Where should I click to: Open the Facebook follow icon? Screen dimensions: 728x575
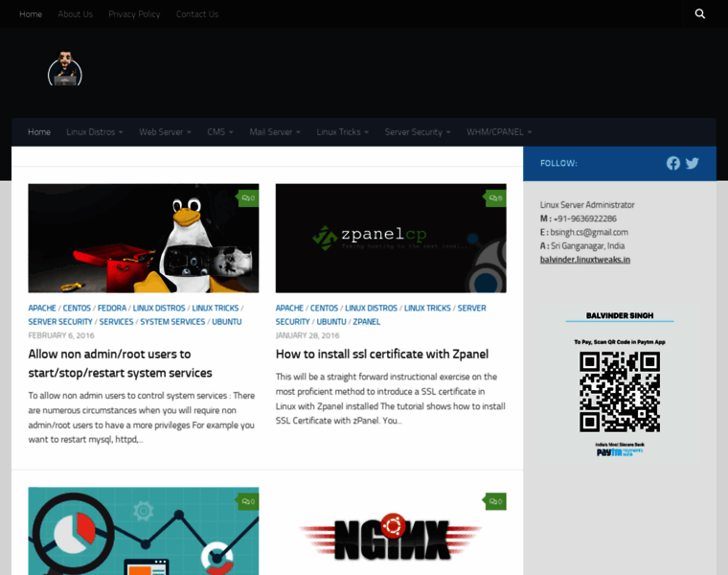pos(673,163)
